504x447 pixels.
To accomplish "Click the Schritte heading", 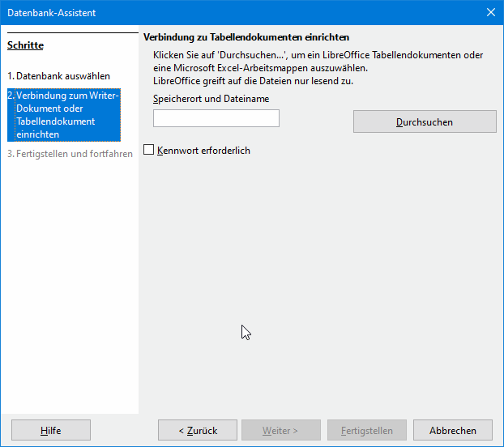I will click(x=25, y=45).
